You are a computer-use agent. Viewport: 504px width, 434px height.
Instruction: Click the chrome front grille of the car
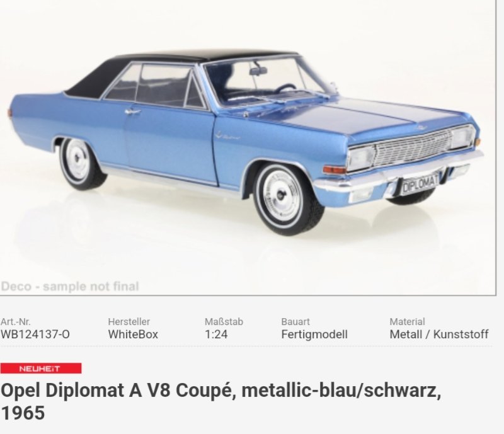pos(413,147)
